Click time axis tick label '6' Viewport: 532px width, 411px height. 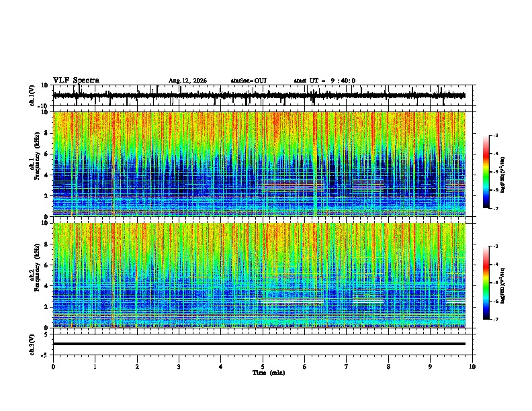coord(305,367)
